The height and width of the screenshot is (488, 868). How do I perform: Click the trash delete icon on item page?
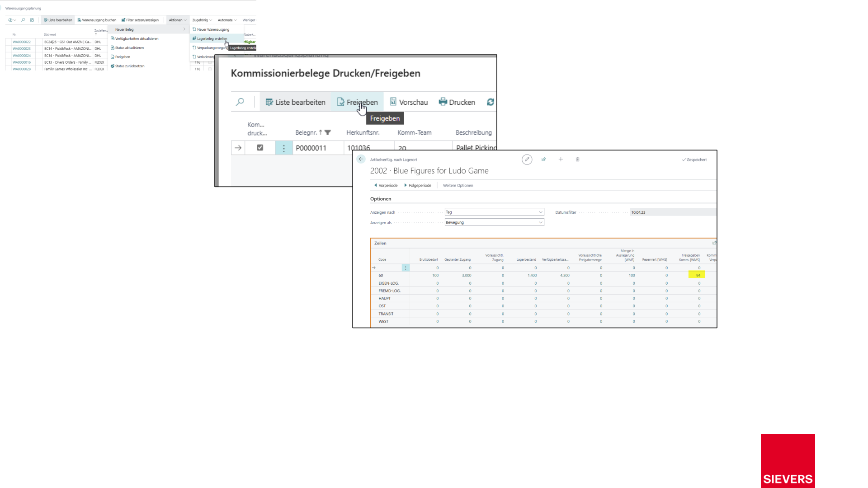(577, 159)
